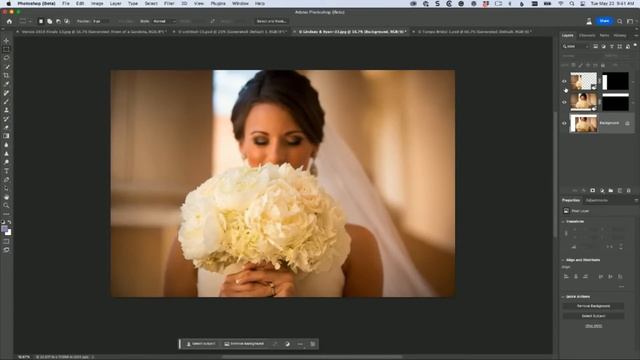Open the layer filter Kind dropdown
Viewport: 640px width, 360px height.
pyautogui.click(x=576, y=47)
